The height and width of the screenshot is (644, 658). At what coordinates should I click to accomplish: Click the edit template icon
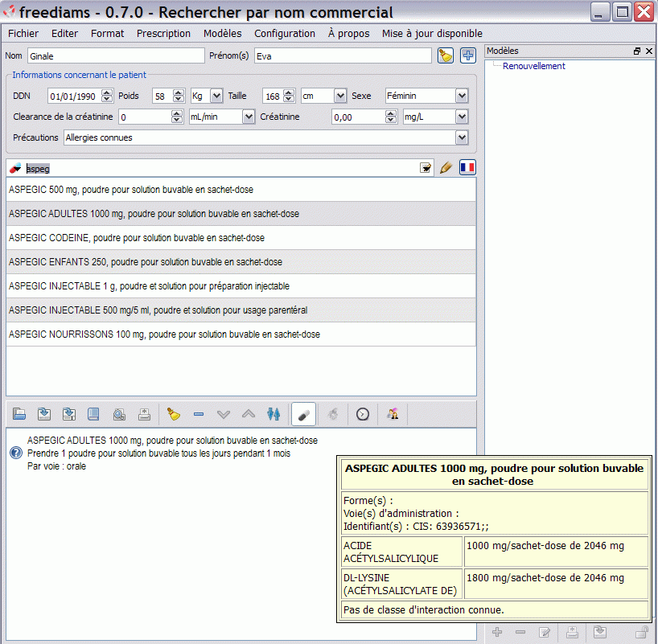[545, 632]
